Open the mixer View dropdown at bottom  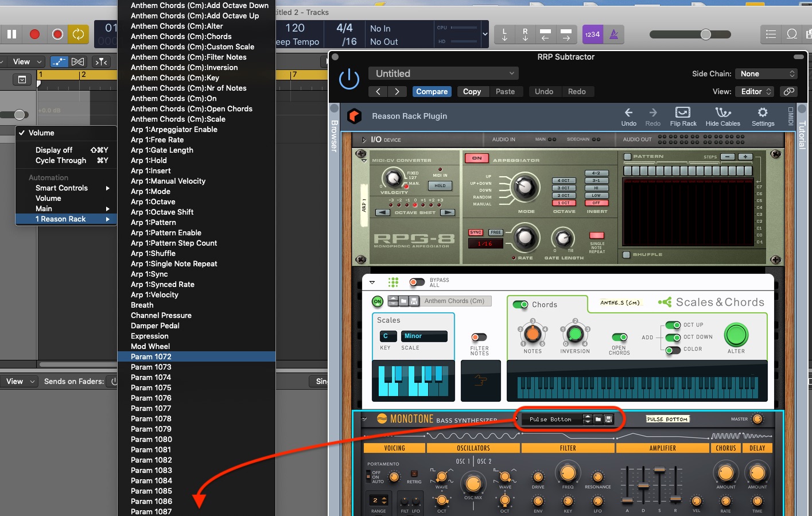pos(20,381)
